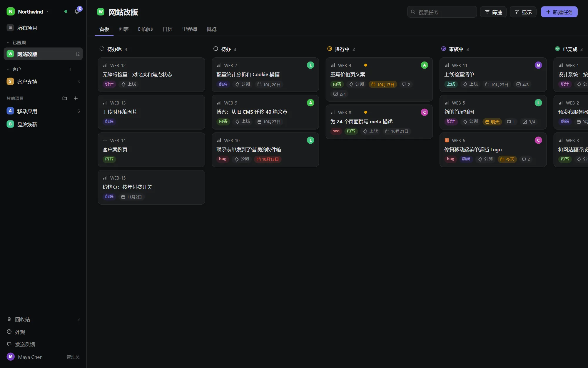
Task: Click the urgent priority icon on WEB-6
Action: click(447, 140)
